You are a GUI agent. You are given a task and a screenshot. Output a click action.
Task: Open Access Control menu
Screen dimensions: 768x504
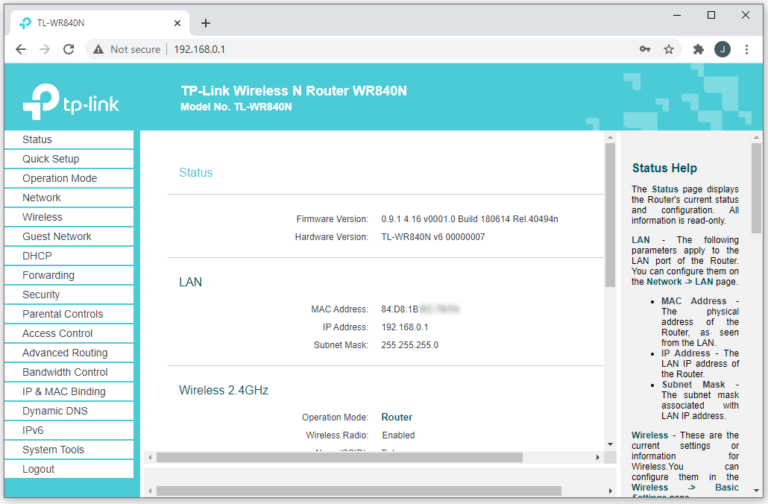pyautogui.click(x=69, y=334)
